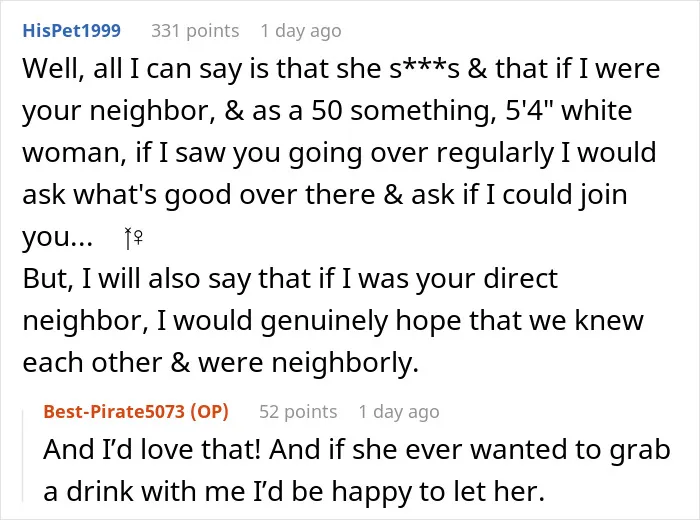
Task: Click the (OP) label beside Best-Pirate5073
Action: point(209,411)
